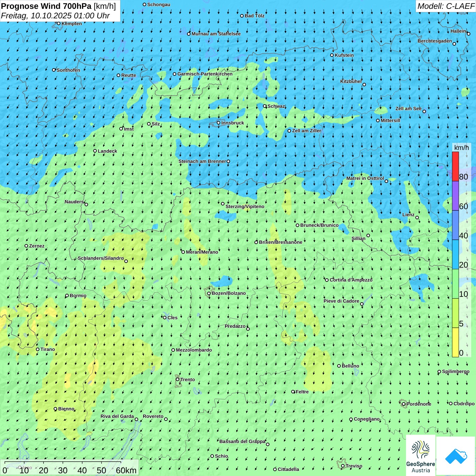Click the Kufstein label
Screen dimensions: 476x476
[344, 55]
